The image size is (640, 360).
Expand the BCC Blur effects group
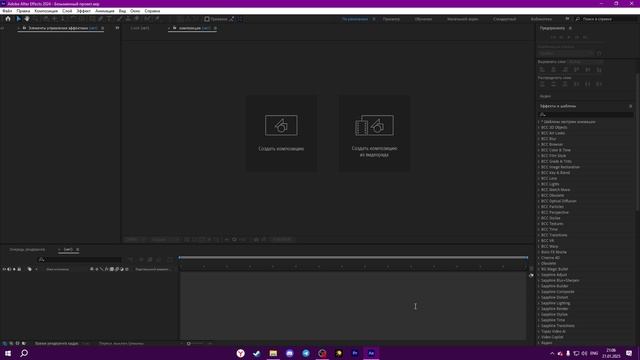coord(539,139)
